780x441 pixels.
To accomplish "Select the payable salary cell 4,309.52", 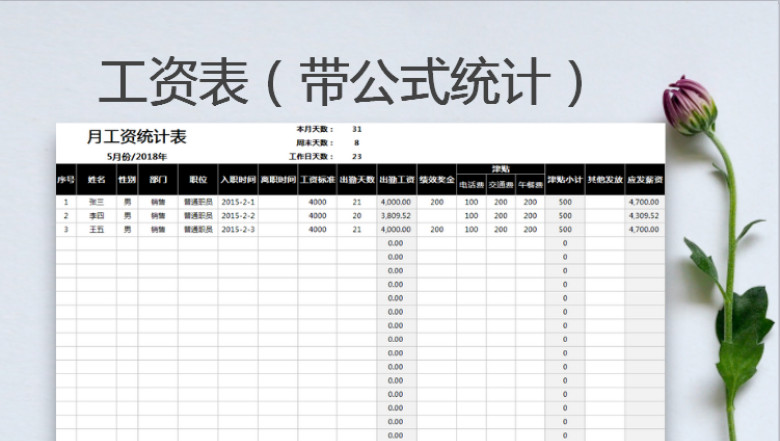I will coord(645,216).
